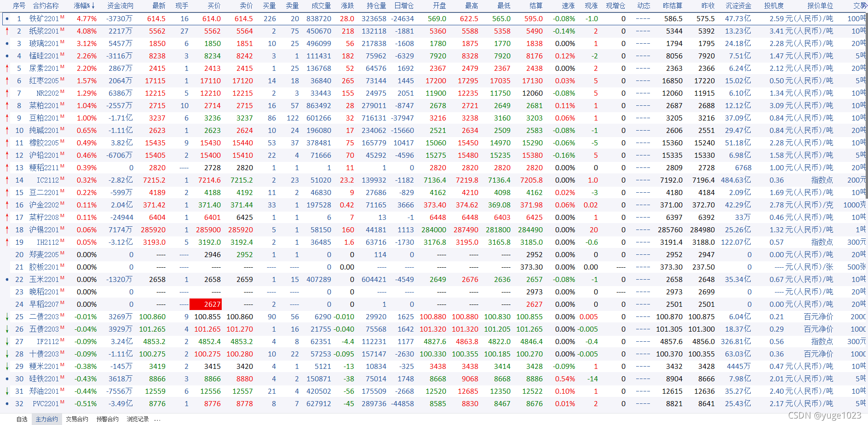The width and height of the screenshot is (868, 425).
Task: Expand more tabs via the ellipsis button
Action: [x=157, y=419]
